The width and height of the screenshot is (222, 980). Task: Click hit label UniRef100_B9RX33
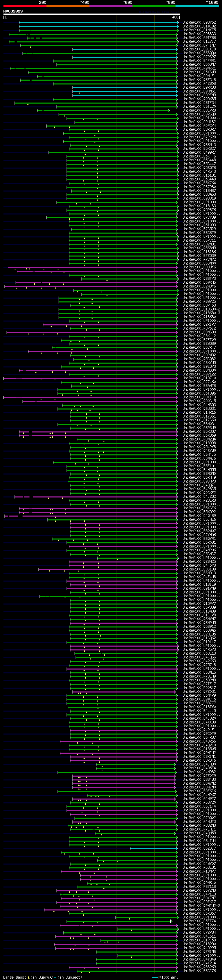(199, 88)
